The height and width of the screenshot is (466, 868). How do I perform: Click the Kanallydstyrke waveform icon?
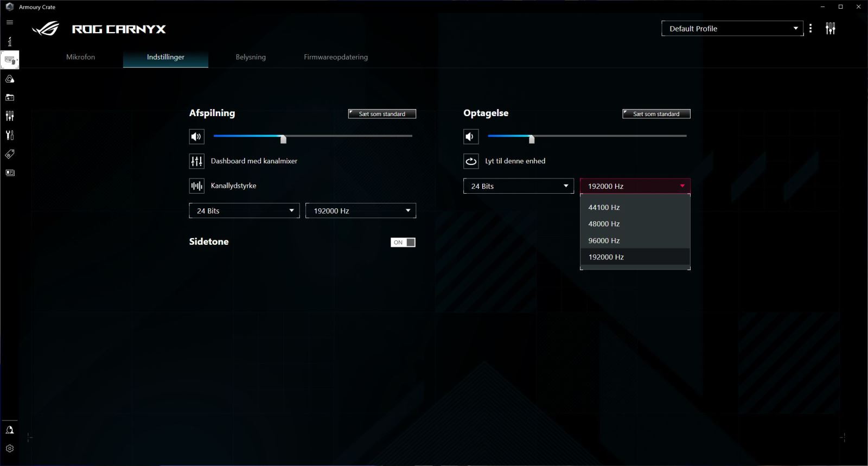[196, 186]
